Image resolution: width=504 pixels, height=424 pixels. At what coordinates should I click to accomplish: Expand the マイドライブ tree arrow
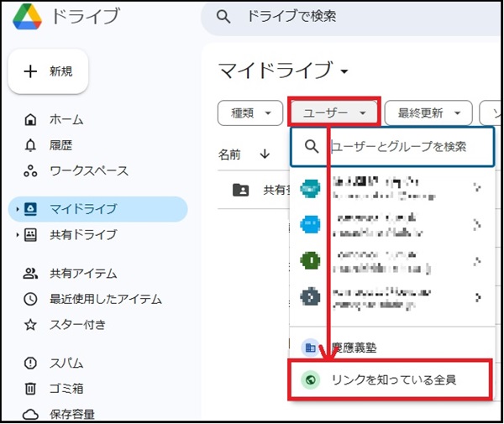[18, 209]
